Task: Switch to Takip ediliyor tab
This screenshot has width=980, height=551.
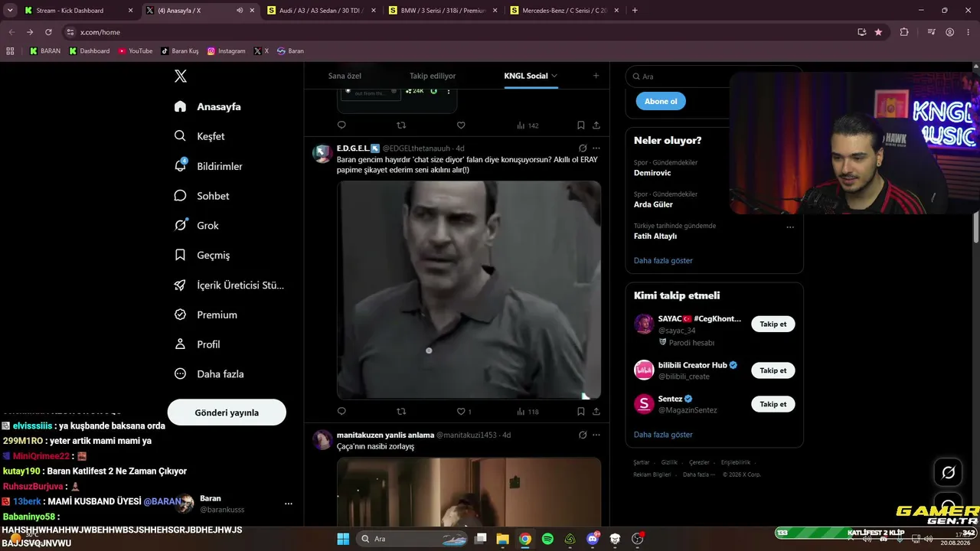Action: tap(433, 76)
